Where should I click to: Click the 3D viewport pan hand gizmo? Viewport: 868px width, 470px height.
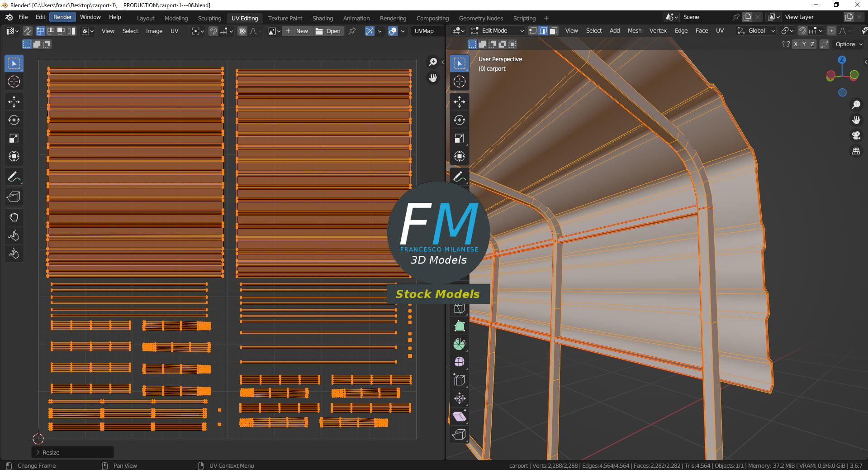coord(856,120)
